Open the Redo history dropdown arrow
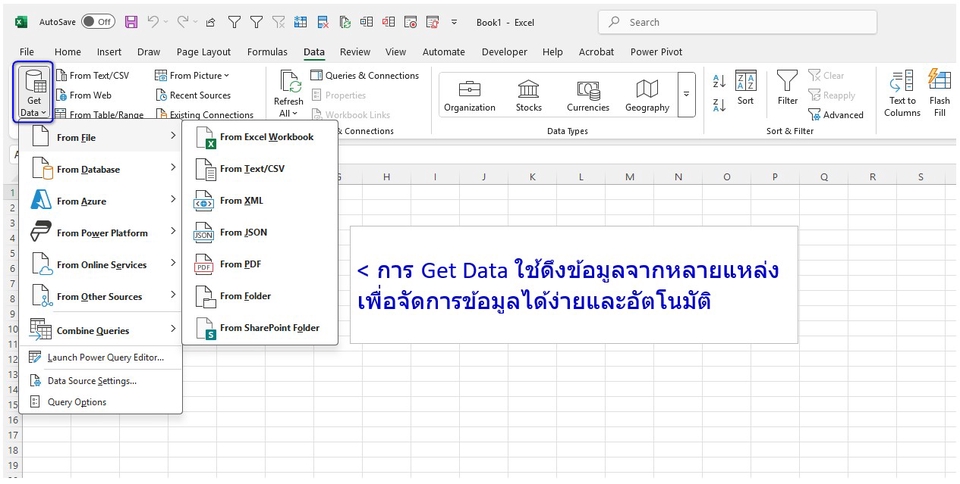 [195, 22]
